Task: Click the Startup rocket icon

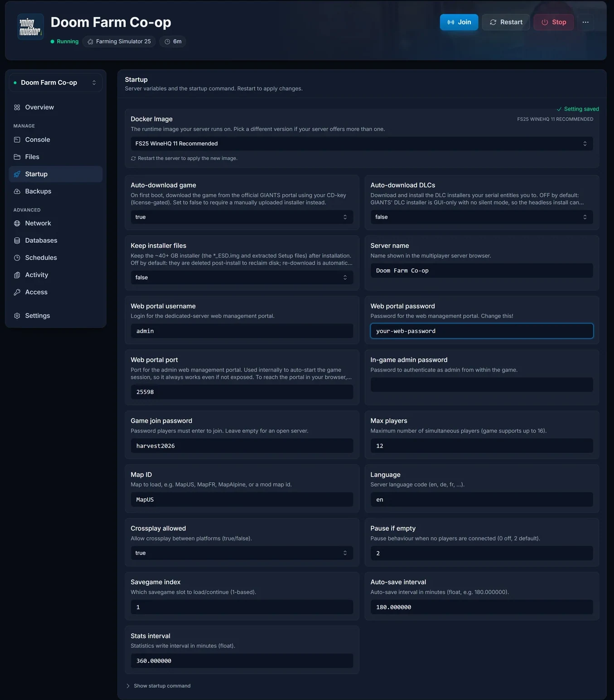Action: (x=17, y=174)
